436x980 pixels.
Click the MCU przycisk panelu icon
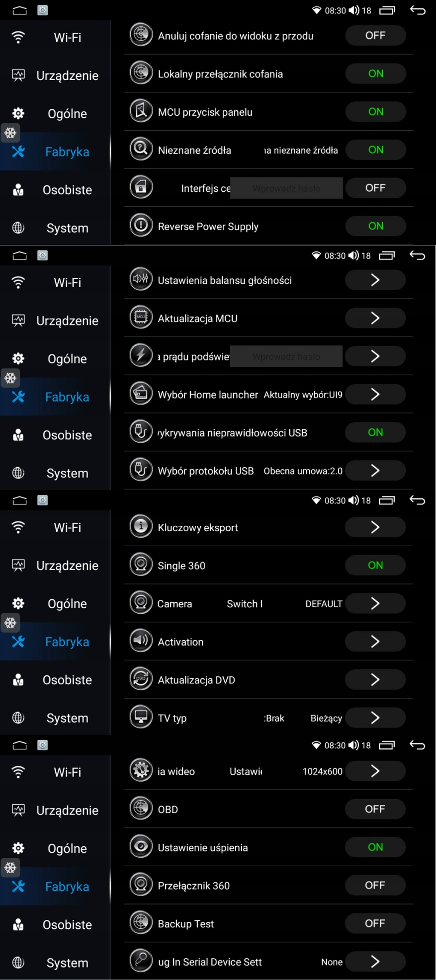[141, 111]
